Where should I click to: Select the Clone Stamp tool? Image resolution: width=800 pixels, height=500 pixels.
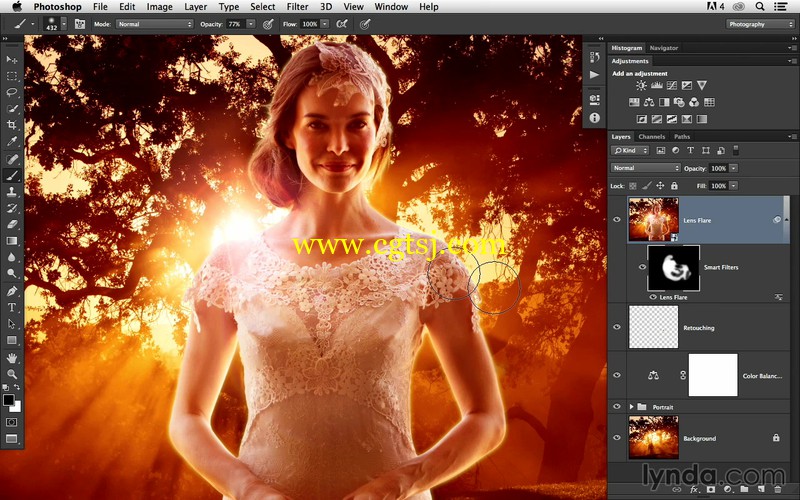[12, 192]
